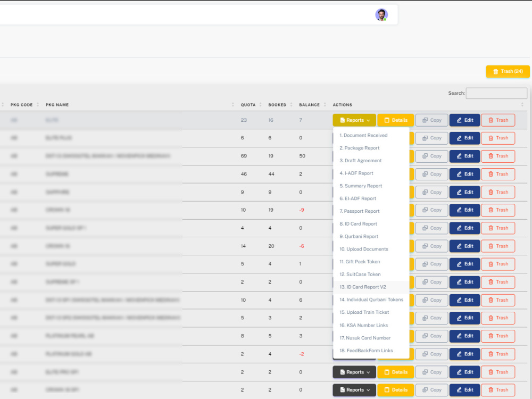Open the Trash (24) bin button
This screenshot has height=399, width=532.
pyautogui.click(x=508, y=72)
